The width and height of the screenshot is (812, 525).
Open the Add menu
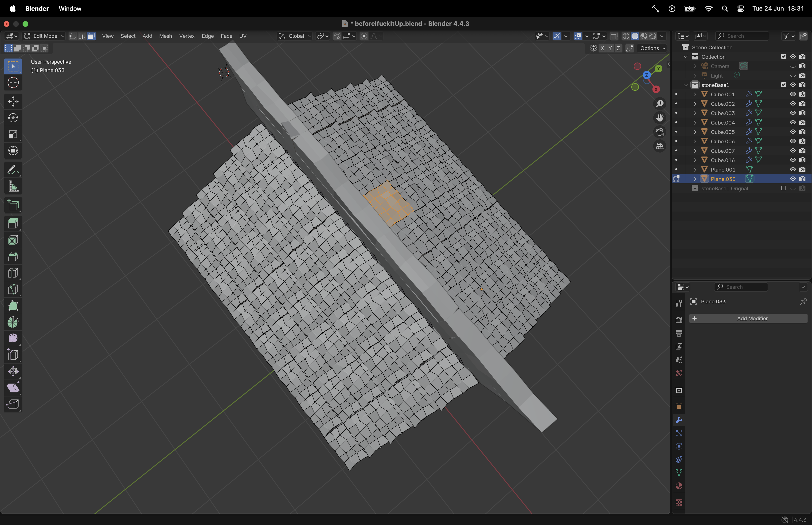[x=147, y=36]
